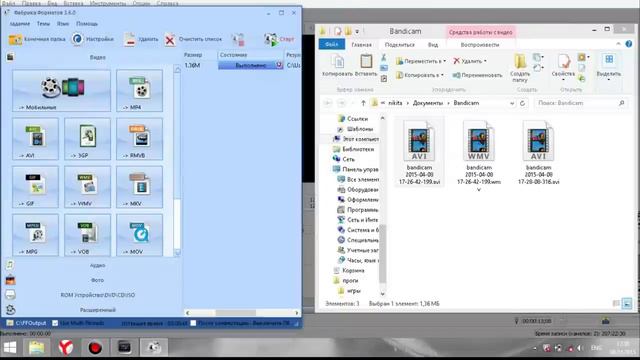Screen dimensions: 640x360
Task: Open the Language menu in Format Factory
Action: pos(62,24)
